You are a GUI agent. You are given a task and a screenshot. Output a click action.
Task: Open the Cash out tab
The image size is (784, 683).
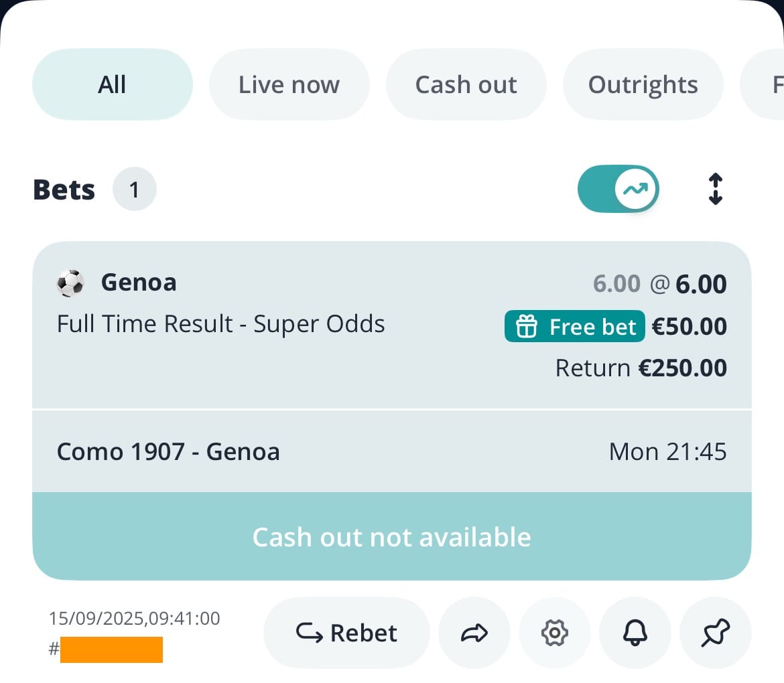(x=466, y=84)
